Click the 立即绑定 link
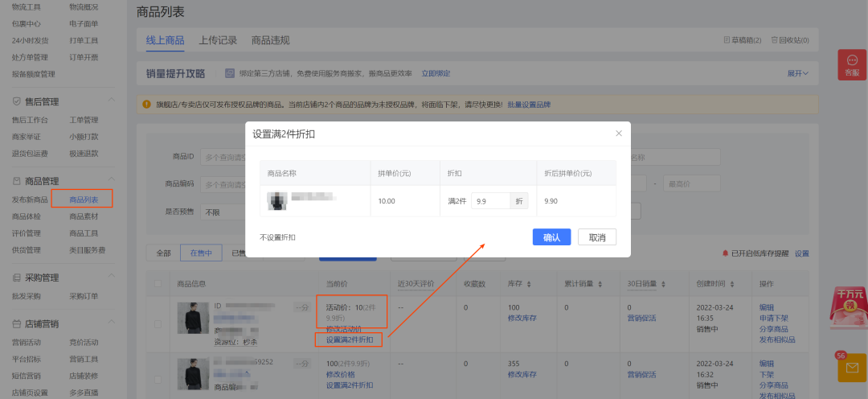 click(436, 73)
